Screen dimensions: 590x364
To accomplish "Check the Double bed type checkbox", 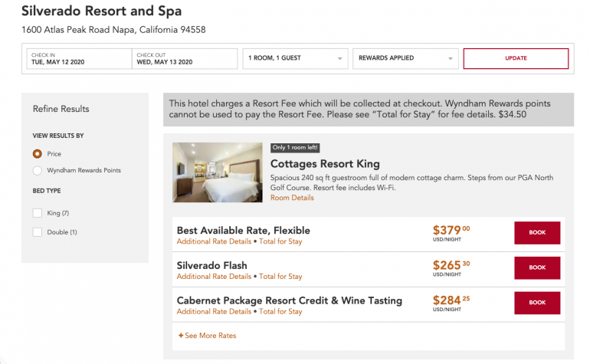I will coord(38,232).
